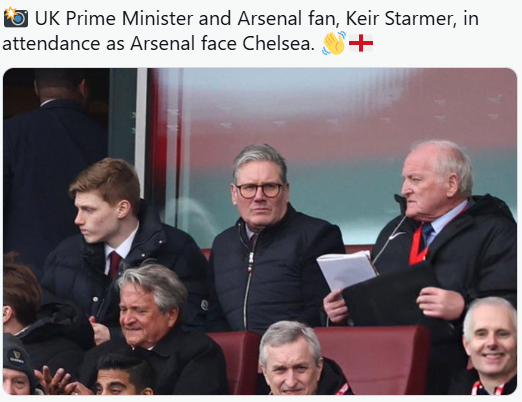Click the camera flash emoji

(x=16, y=17)
